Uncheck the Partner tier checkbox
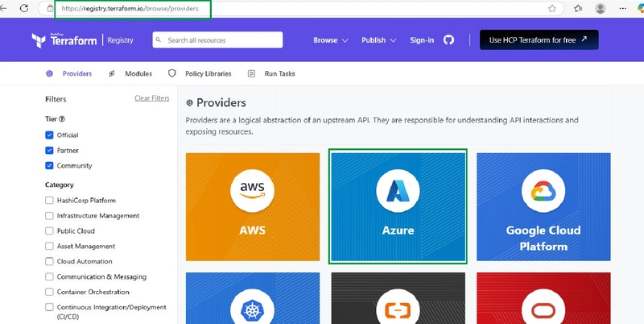Image resolution: width=644 pixels, height=324 pixels. tap(49, 151)
